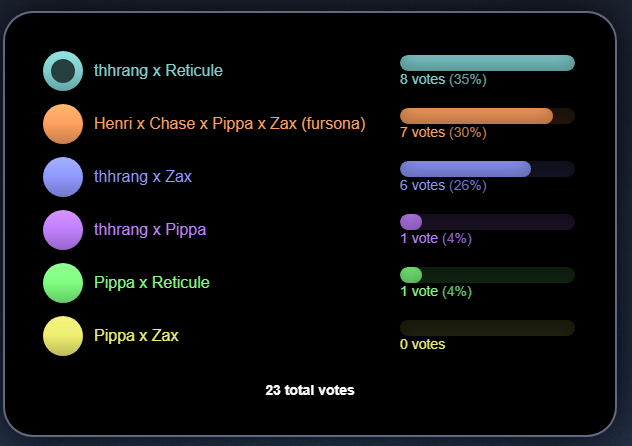Click the 8 votes (35%) count text
The width and height of the screenshot is (632, 446).
click(443, 79)
